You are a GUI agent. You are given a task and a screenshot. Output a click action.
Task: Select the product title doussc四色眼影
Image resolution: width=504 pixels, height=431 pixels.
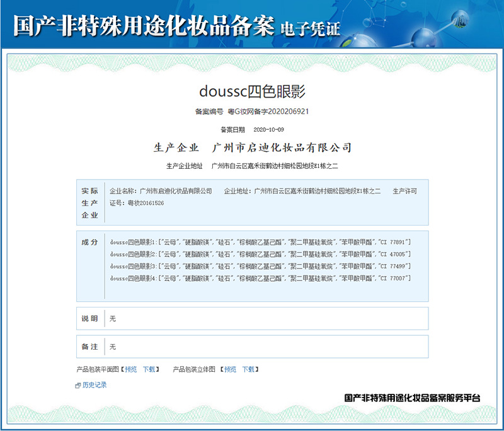coord(253,91)
